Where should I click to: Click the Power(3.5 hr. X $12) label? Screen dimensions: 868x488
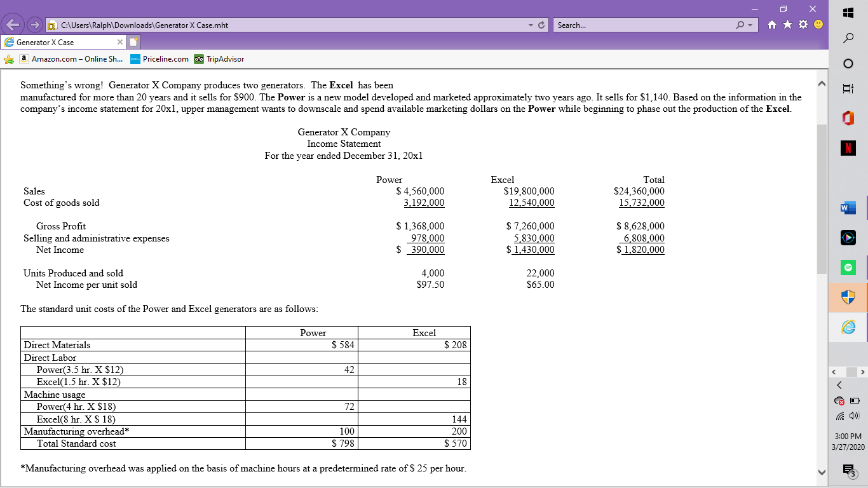pos(80,370)
